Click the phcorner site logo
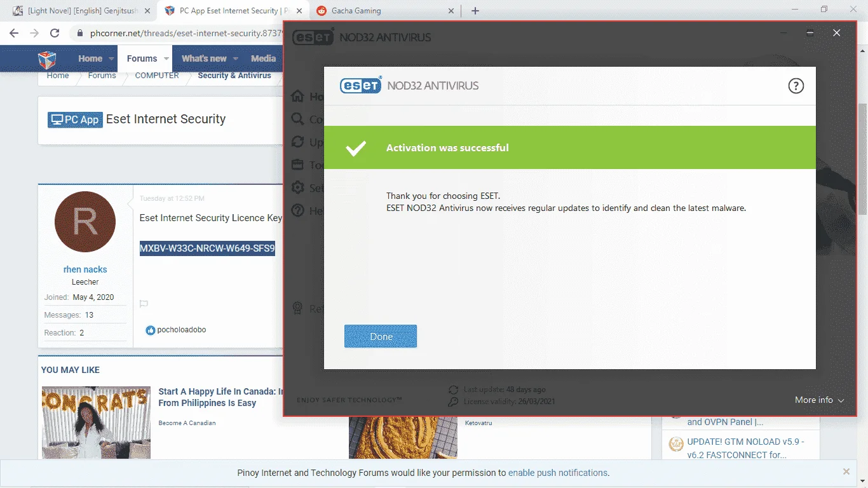This screenshot has width=868, height=488. pos(47,59)
